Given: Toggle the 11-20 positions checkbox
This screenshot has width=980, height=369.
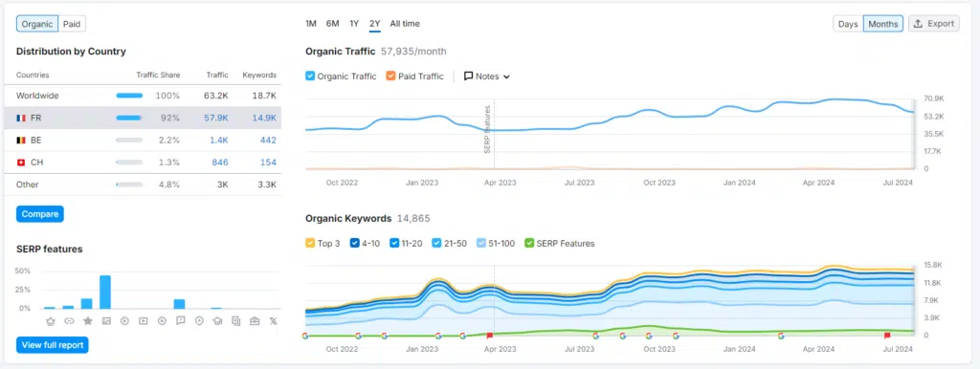Looking at the screenshot, I should pos(394,244).
